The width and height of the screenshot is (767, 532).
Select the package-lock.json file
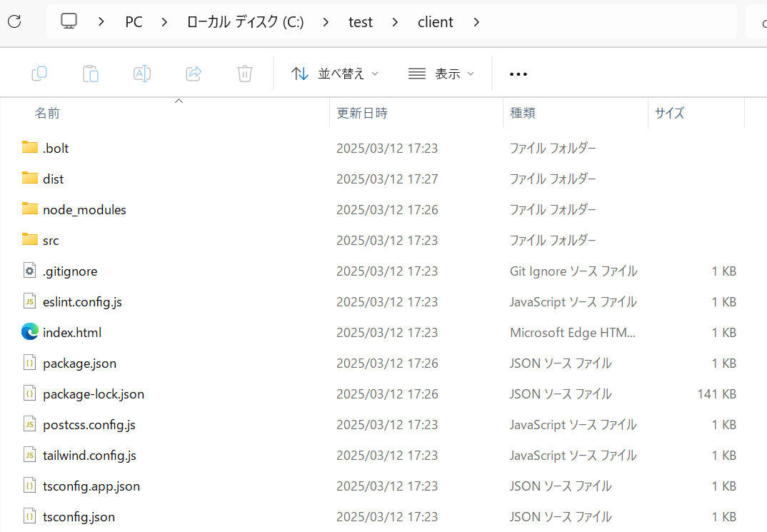(94, 394)
